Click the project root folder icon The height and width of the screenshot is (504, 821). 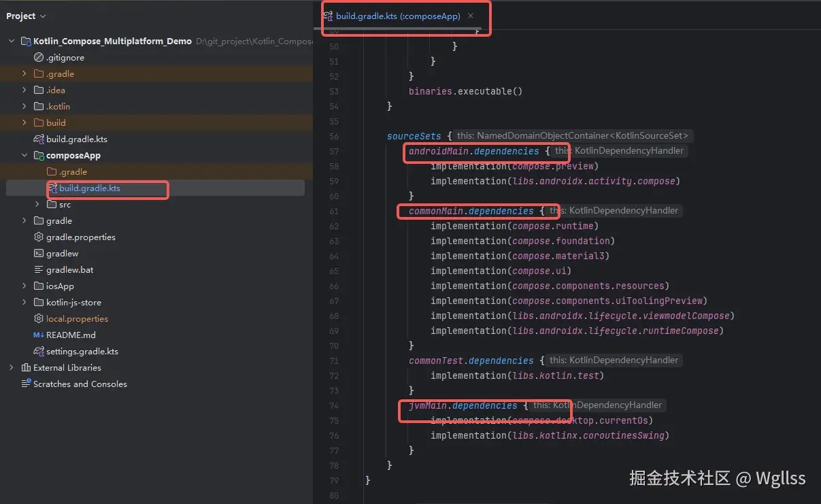(x=26, y=41)
